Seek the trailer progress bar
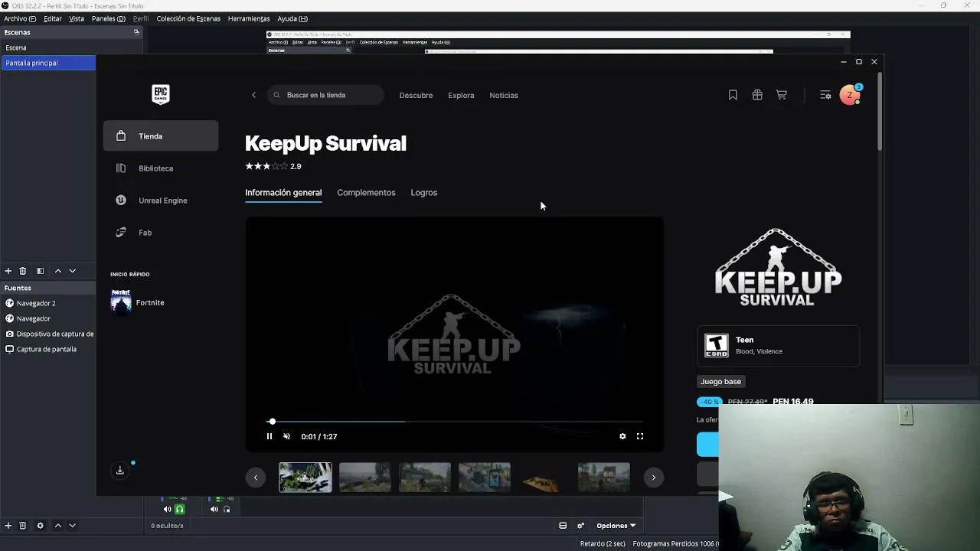This screenshot has height=551, width=980. 456,422
